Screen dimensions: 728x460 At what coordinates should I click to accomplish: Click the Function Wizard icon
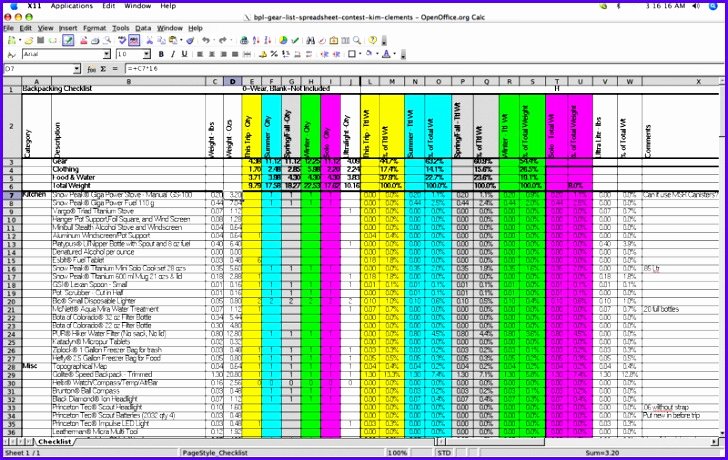[91, 69]
